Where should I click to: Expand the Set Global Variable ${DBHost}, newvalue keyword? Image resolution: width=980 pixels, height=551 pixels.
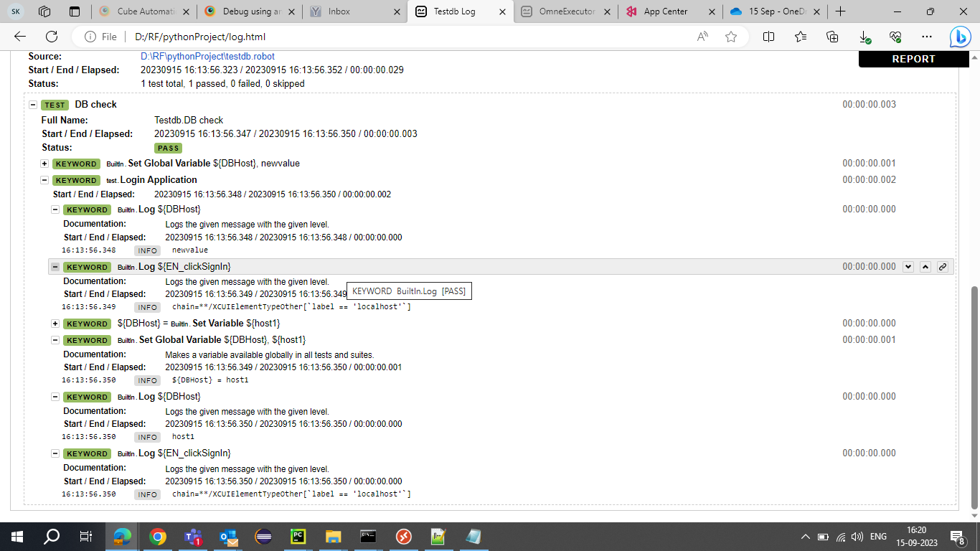point(44,164)
